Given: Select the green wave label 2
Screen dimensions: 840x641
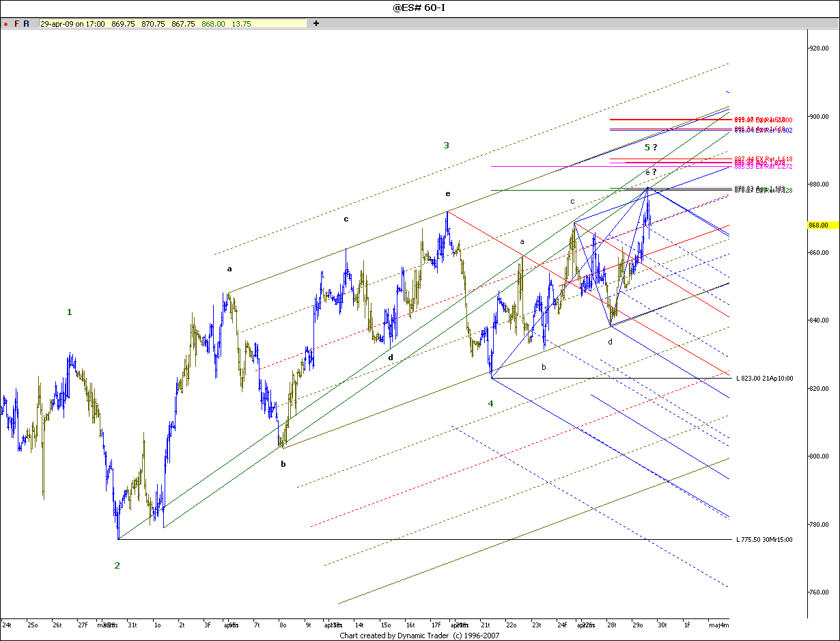Looking at the screenshot, I should (117, 566).
